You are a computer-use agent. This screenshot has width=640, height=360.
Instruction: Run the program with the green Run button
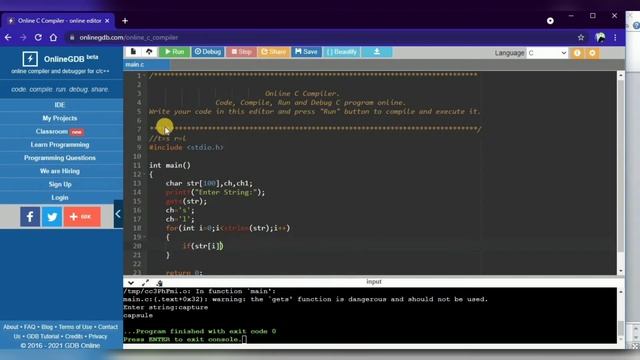[174, 52]
